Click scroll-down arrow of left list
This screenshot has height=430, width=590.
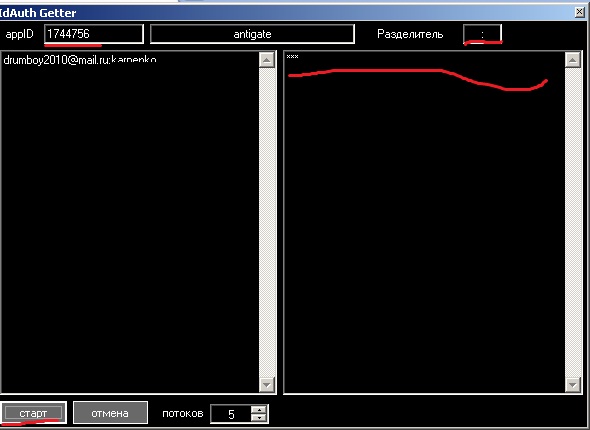(x=267, y=384)
